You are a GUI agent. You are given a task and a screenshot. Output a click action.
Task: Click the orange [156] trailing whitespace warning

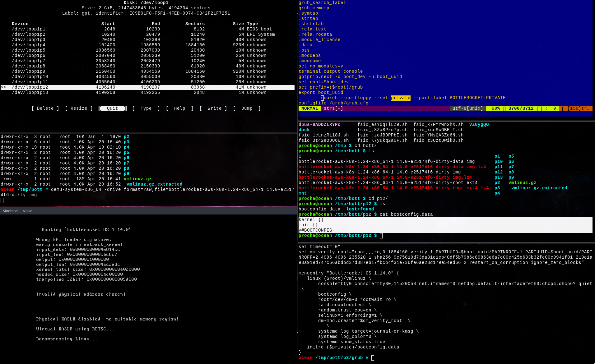(577, 108)
